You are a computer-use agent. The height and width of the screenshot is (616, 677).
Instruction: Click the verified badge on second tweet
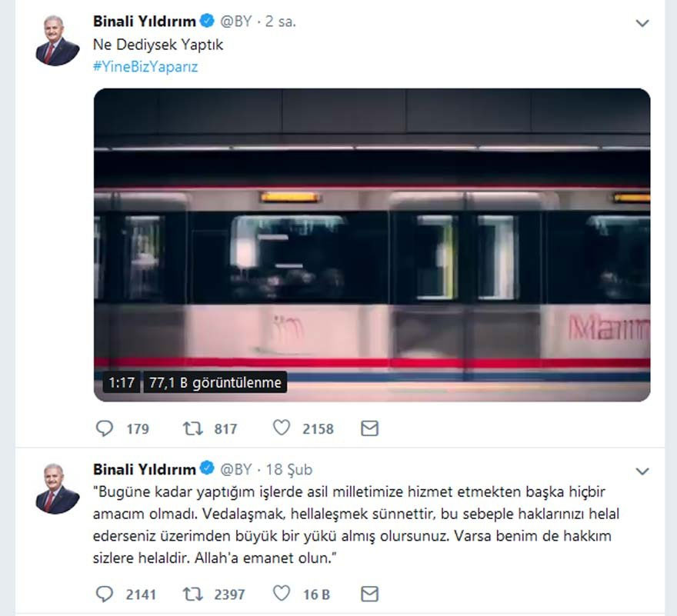click(207, 468)
